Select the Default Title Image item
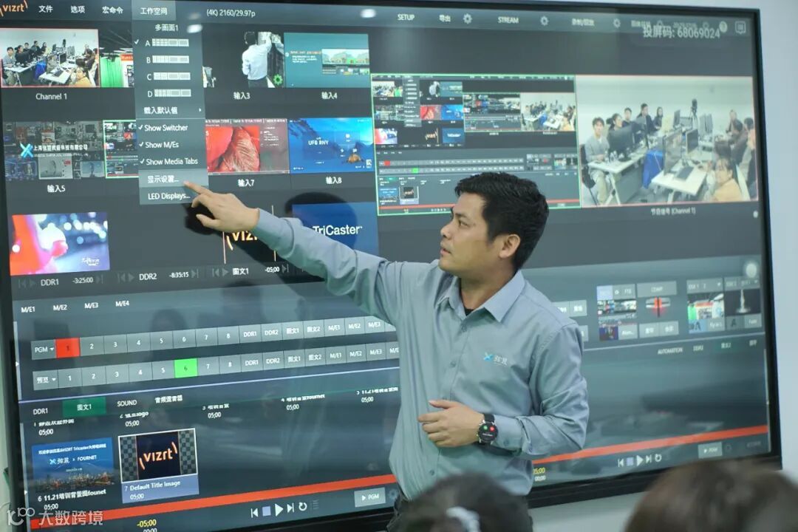Viewport: 798px width, 532px height. pyautogui.click(x=158, y=464)
